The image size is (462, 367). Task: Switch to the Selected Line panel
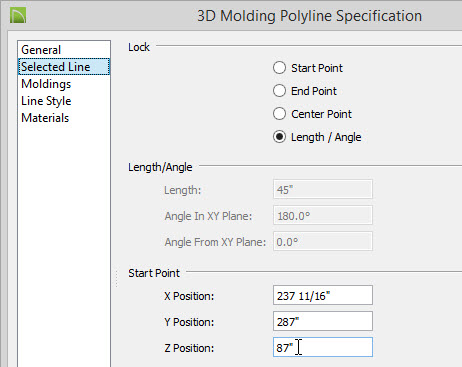click(64, 67)
